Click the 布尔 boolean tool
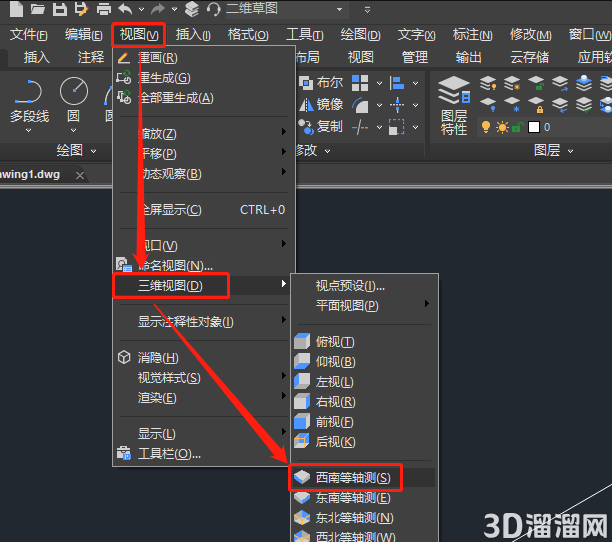Image resolution: width=612 pixels, height=542 pixels. click(320, 83)
